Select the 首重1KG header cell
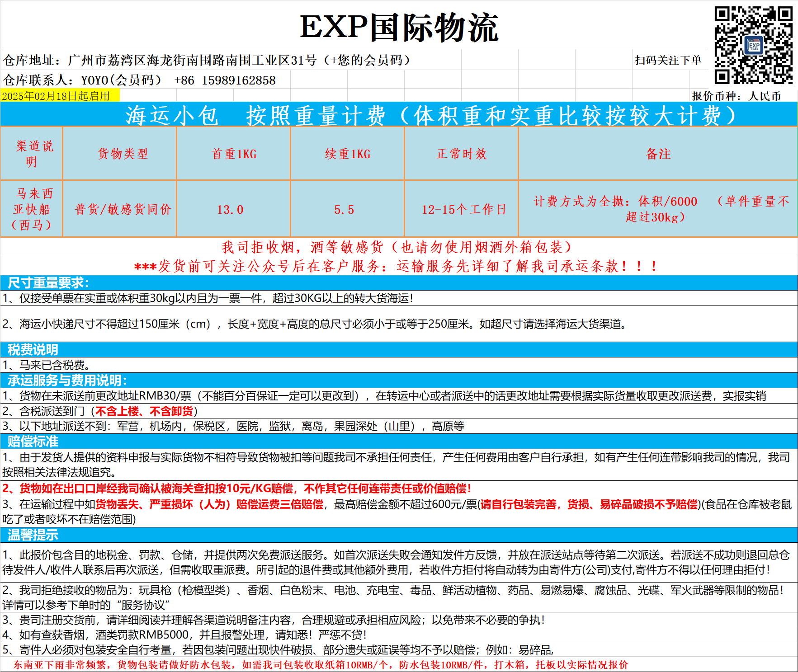 tap(234, 154)
